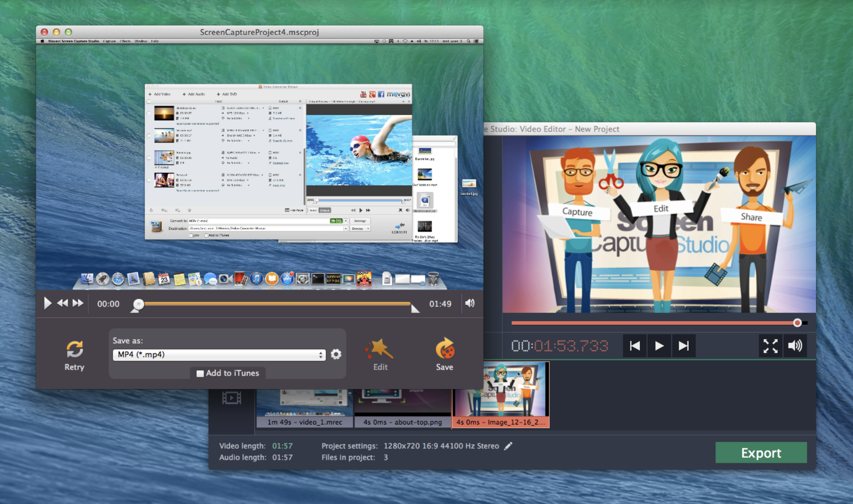Click the left trim marker under seek bar

[135, 310]
